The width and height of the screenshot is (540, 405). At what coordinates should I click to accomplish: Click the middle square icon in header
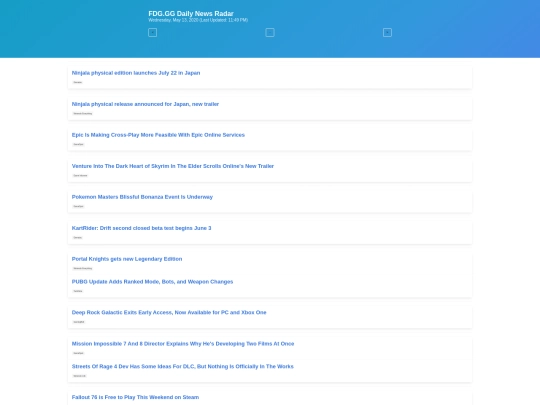[x=270, y=32]
